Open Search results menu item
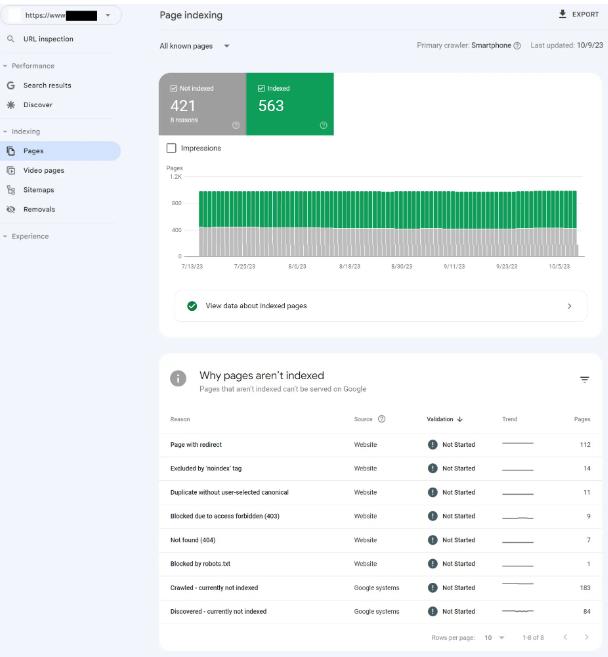 (61, 85)
